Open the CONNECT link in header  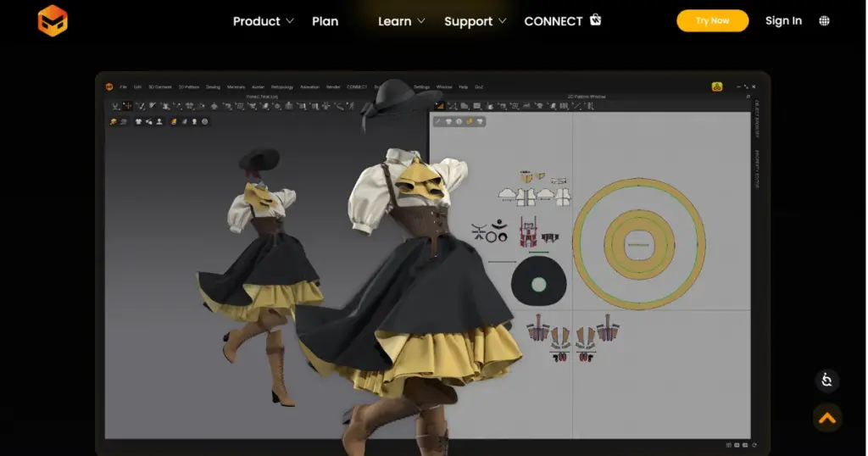tap(553, 21)
